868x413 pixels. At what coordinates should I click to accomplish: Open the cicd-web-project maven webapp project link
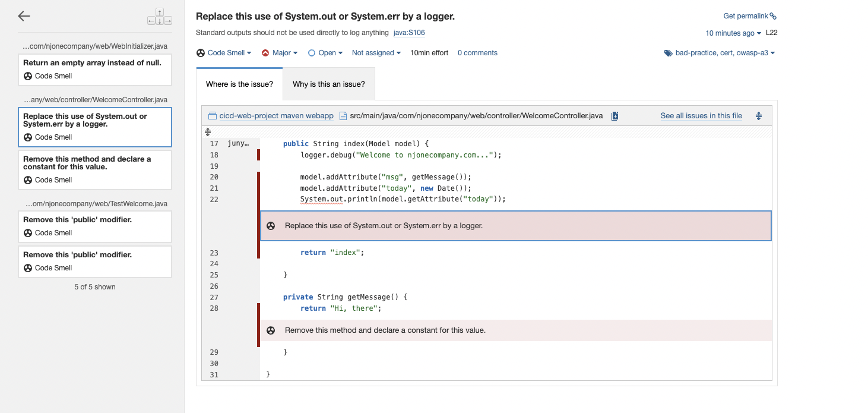[276, 116]
